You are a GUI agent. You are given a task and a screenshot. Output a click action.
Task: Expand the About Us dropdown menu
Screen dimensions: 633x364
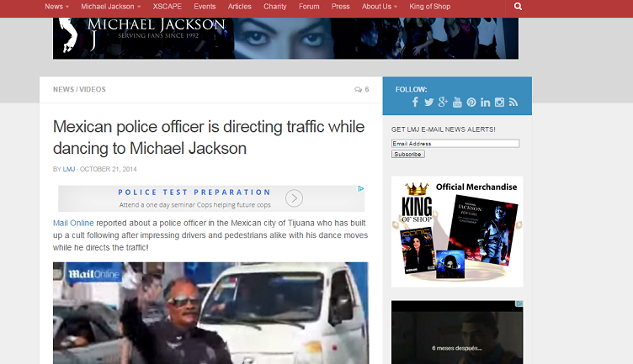380,7
